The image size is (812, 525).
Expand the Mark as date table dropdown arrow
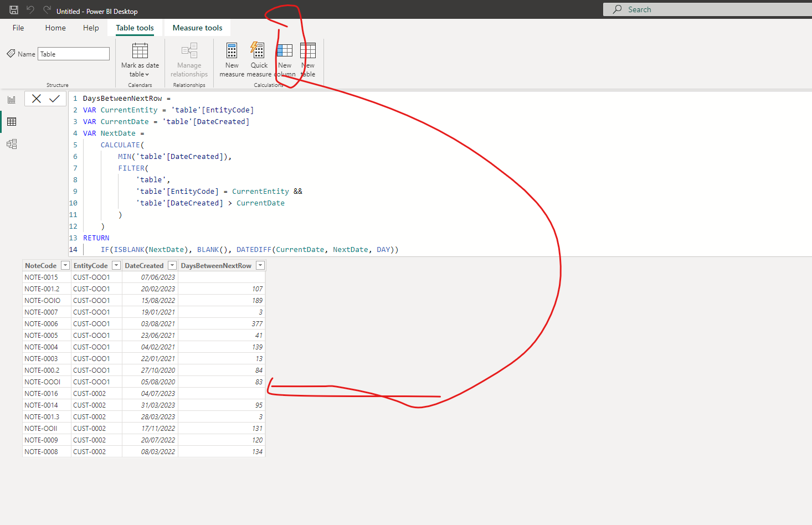[147, 75]
